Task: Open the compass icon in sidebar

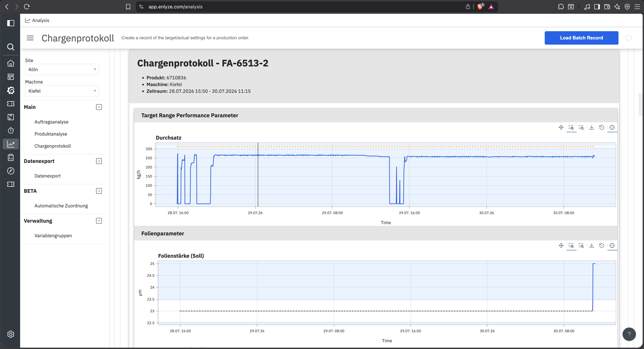Action: (11, 171)
